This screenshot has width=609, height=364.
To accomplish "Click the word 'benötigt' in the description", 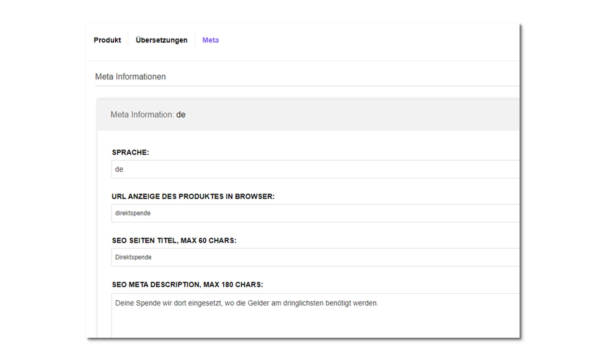I will [338, 303].
